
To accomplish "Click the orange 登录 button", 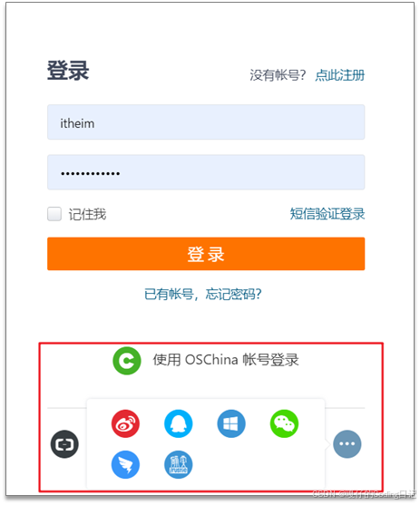I will 206,254.
